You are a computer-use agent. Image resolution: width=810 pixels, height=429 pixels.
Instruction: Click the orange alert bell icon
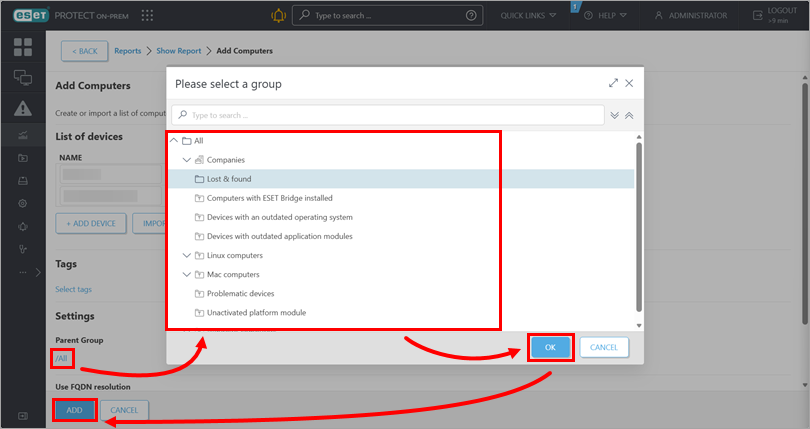tap(277, 16)
